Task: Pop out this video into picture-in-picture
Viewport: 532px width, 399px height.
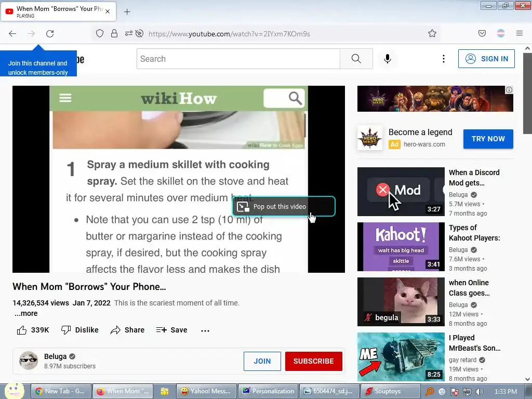Action: tap(284, 206)
